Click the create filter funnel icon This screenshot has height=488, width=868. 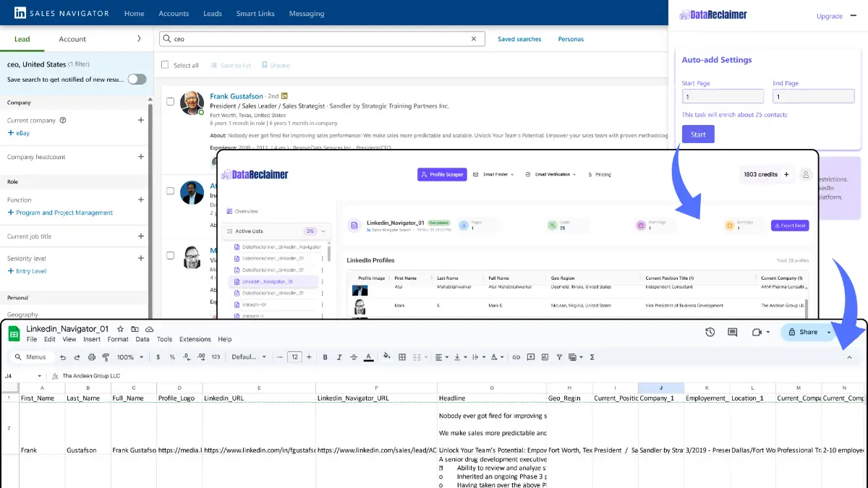[559, 357]
